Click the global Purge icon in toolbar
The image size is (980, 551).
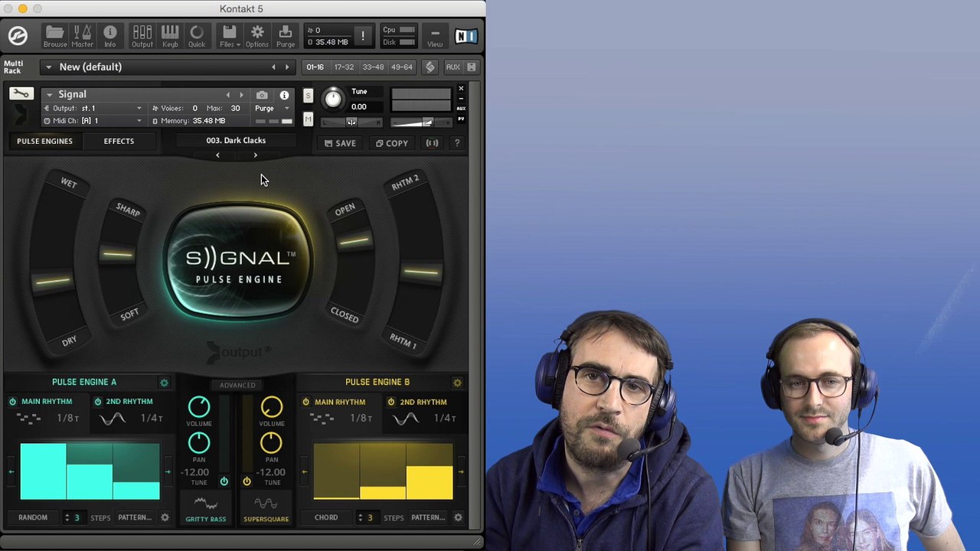(286, 36)
